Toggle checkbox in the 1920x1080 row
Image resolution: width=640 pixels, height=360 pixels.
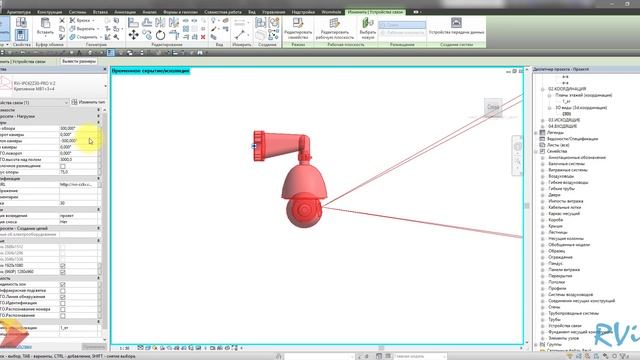(62, 266)
